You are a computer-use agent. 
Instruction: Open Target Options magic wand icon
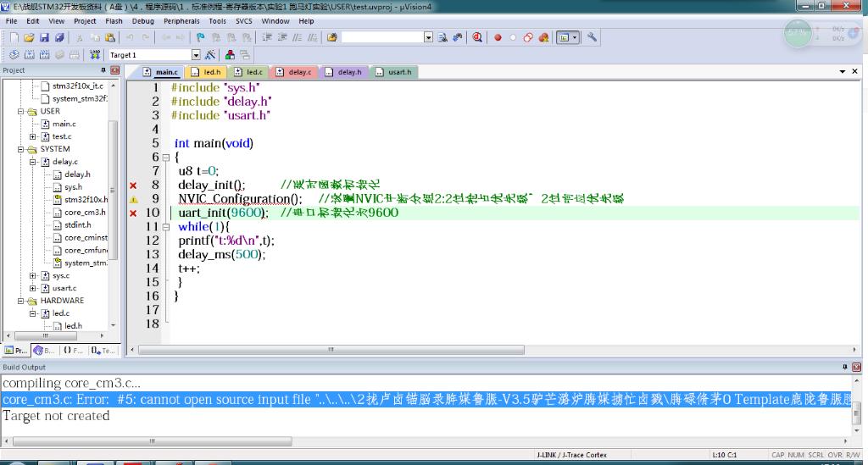click(210, 55)
